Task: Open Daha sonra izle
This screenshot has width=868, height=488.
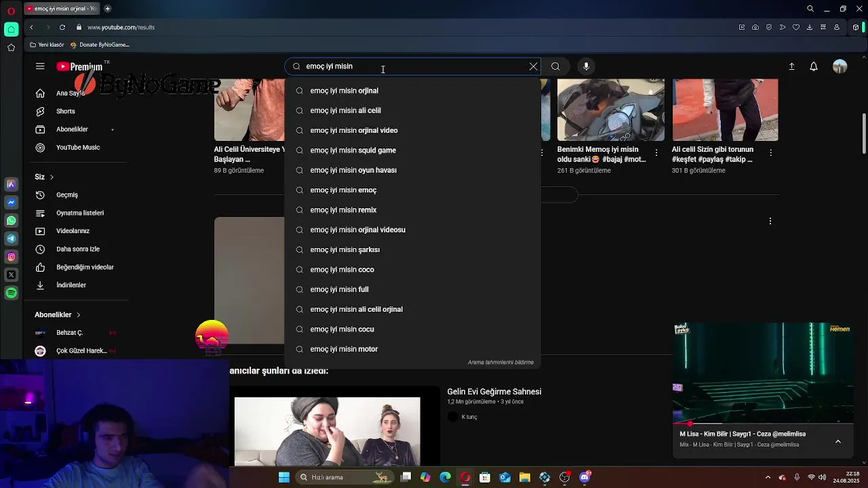Action: tap(77, 249)
